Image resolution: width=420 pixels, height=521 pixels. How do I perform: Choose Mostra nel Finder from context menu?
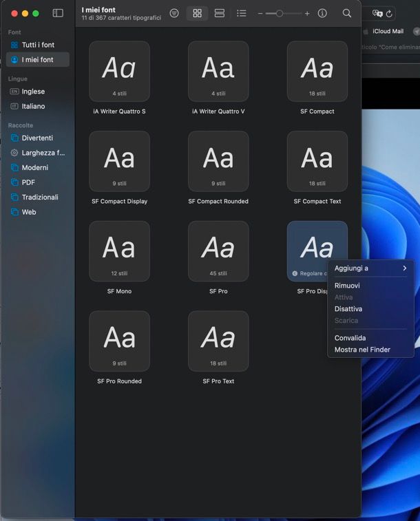tap(370, 350)
